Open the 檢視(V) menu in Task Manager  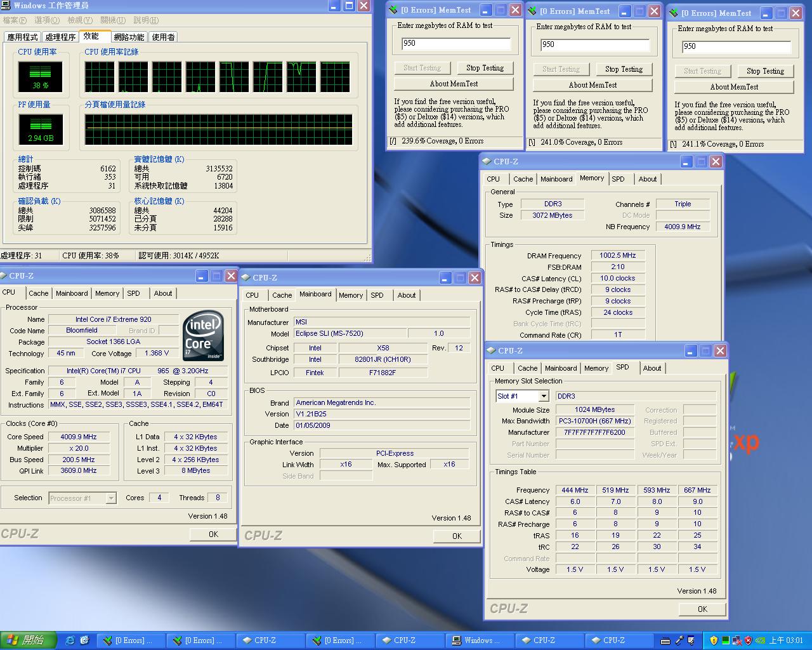(80, 20)
